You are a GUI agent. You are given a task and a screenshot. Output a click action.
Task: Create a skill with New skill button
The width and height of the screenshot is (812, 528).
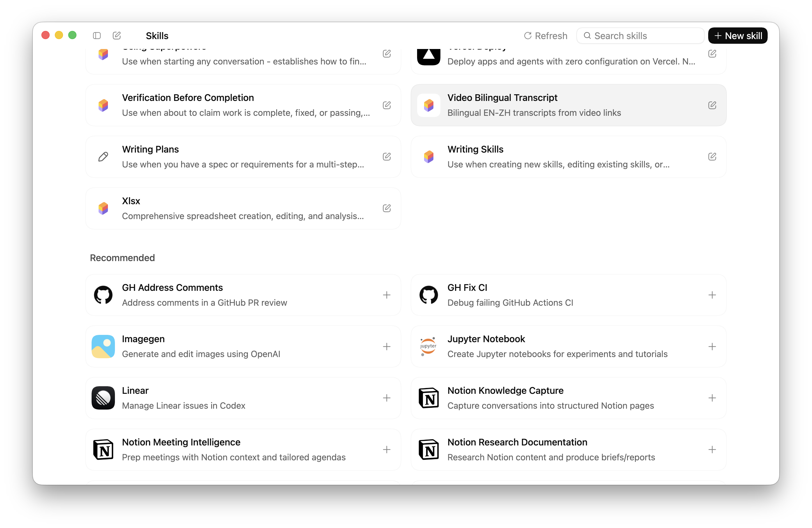[738, 36]
